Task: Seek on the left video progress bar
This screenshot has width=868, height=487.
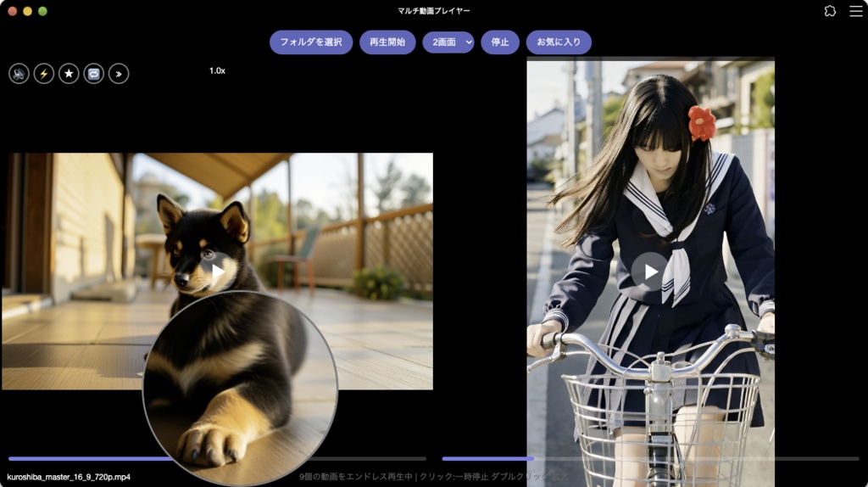Action: tap(217, 459)
